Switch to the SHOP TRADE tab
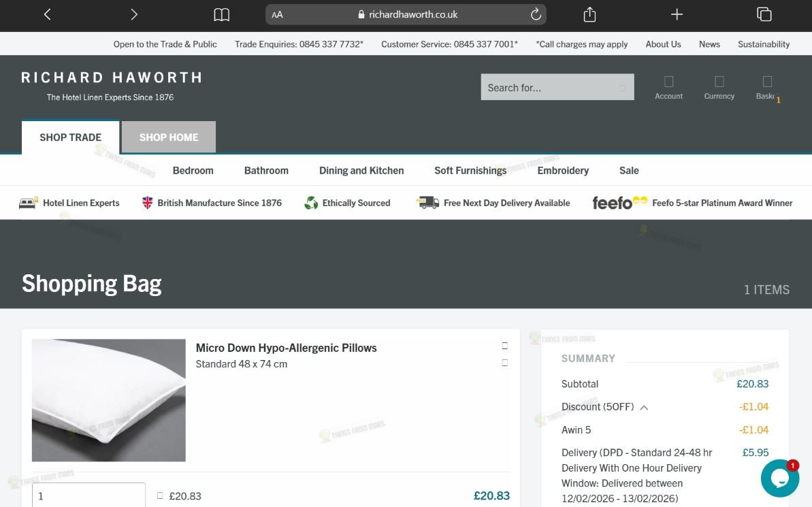Viewport: 812px width, 507px height. pyautogui.click(x=70, y=137)
